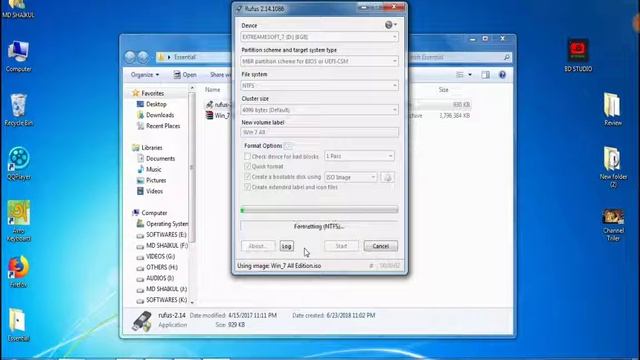640x360 pixels.
Task: Open the Avro Keyboard desktop shortcut
Action: tap(19, 221)
